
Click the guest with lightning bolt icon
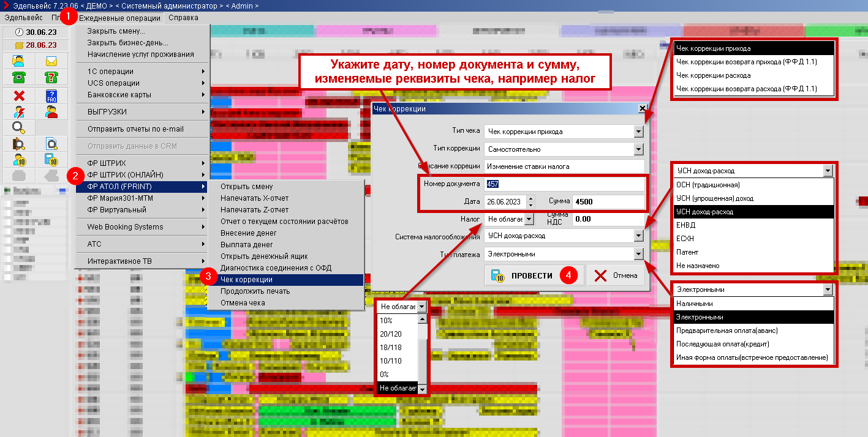pyautogui.click(x=18, y=112)
